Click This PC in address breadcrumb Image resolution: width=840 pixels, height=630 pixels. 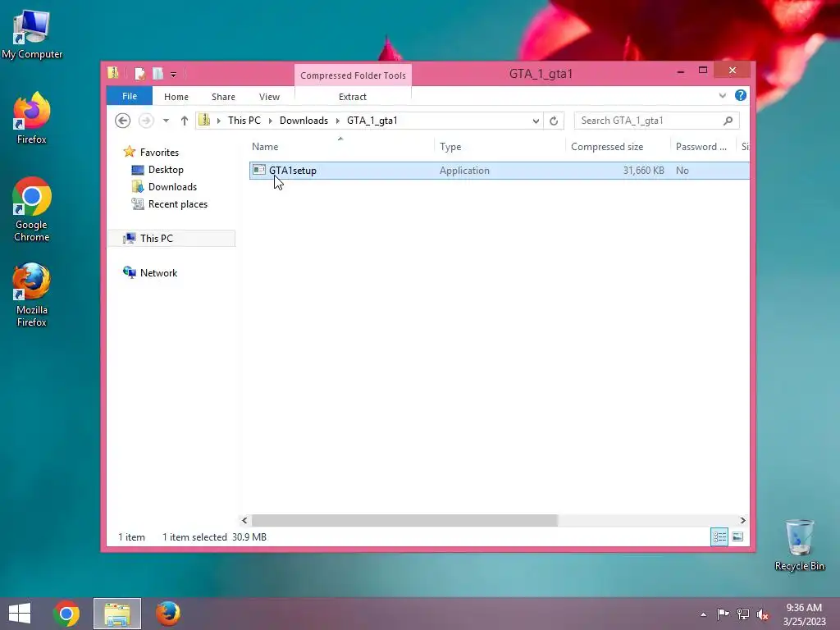pyautogui.click(x=244, y=121)
